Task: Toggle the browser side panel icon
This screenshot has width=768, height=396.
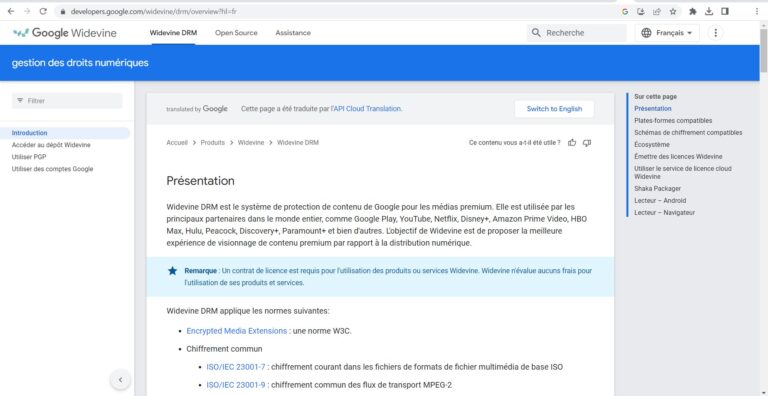Action: pos(725,11)
